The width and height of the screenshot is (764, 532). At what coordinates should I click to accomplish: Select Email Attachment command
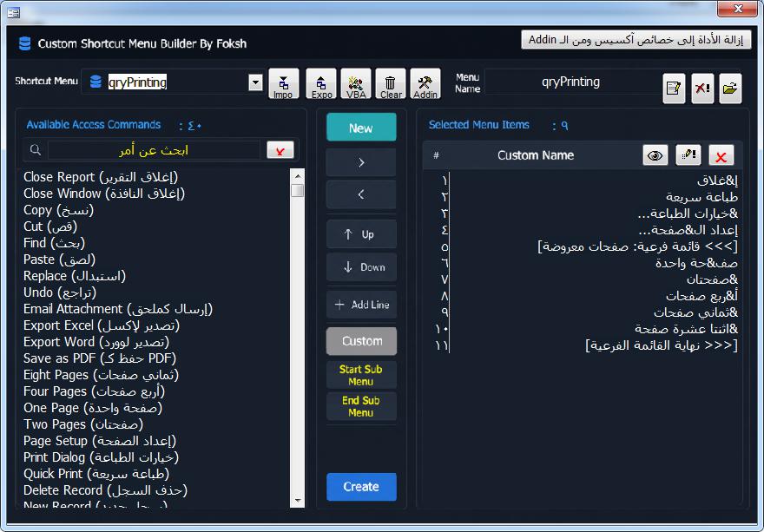(x=154, y=309)
